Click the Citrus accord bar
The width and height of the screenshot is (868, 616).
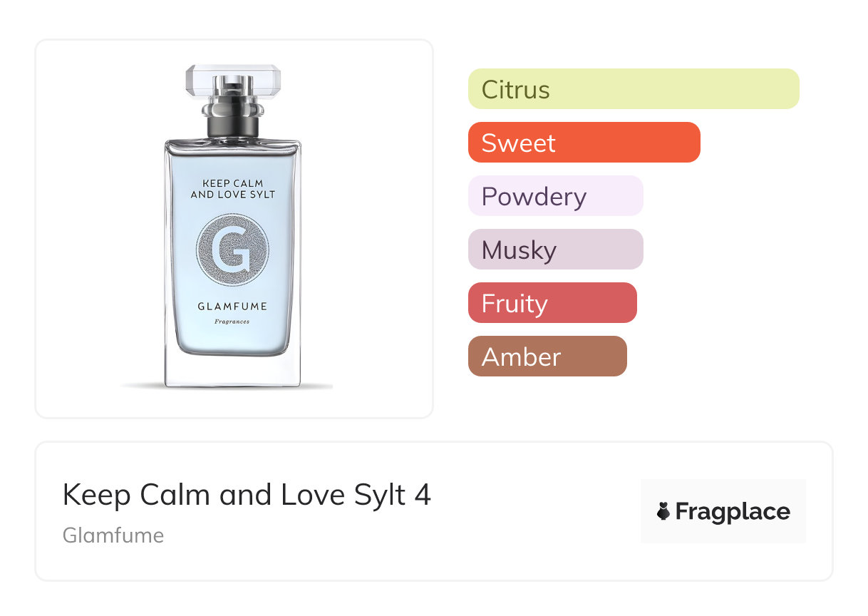(x=634, y=89)
